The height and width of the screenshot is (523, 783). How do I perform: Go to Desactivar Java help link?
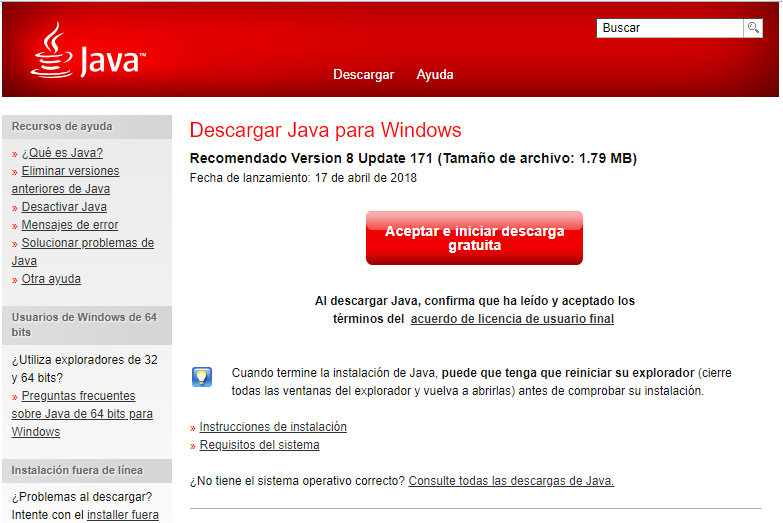tap(64, 207)
